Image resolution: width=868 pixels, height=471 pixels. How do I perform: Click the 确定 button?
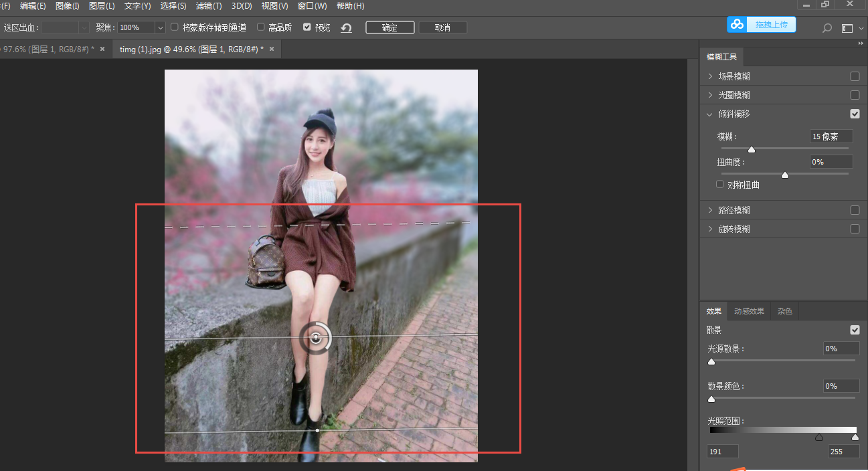click(x=389, y=27)
